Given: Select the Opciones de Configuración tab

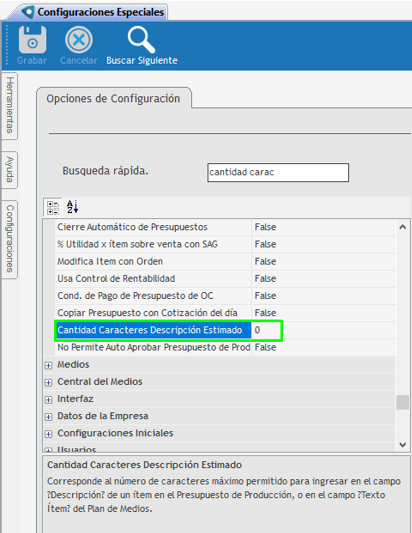Looking at the screenshot, I should (x=113, y=99).
